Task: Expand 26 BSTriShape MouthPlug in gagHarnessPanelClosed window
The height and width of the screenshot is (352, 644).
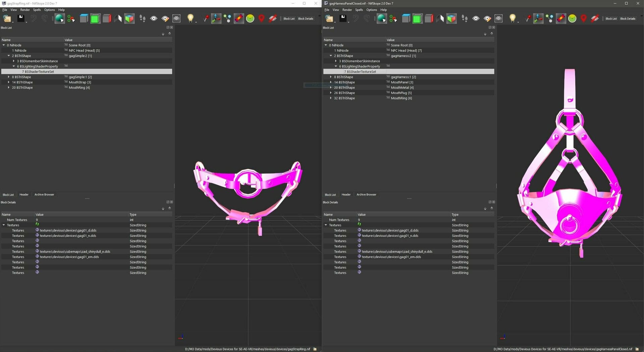Action: tap(331, 93)
